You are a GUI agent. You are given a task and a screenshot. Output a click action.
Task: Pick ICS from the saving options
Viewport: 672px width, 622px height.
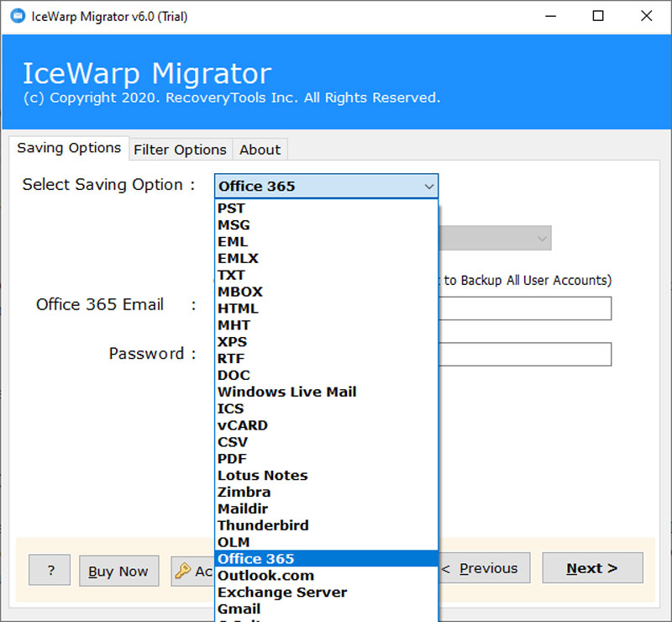(326, 409)
